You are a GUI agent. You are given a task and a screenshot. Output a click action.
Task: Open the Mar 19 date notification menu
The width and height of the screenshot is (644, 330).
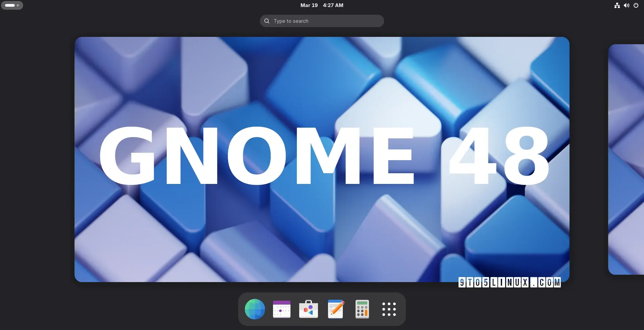(309, 5)
